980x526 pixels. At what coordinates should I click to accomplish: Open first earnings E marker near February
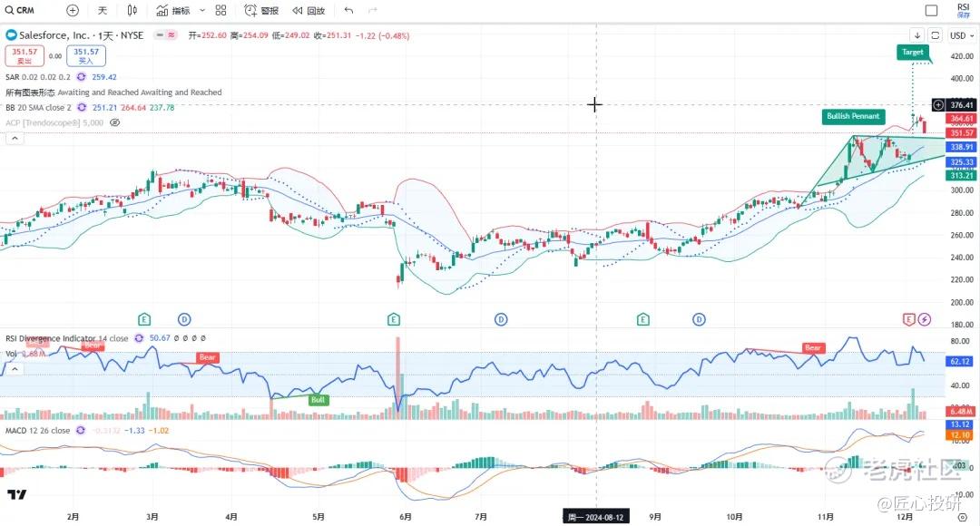(144, 320)
